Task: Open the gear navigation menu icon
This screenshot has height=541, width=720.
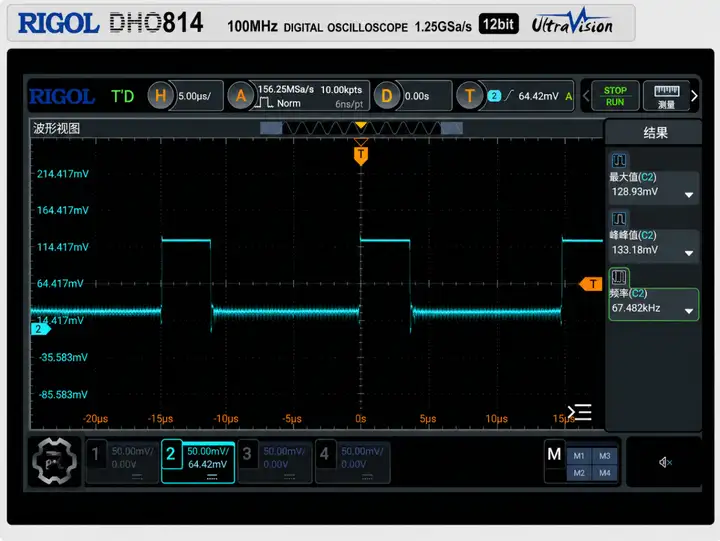Action: 54,461
